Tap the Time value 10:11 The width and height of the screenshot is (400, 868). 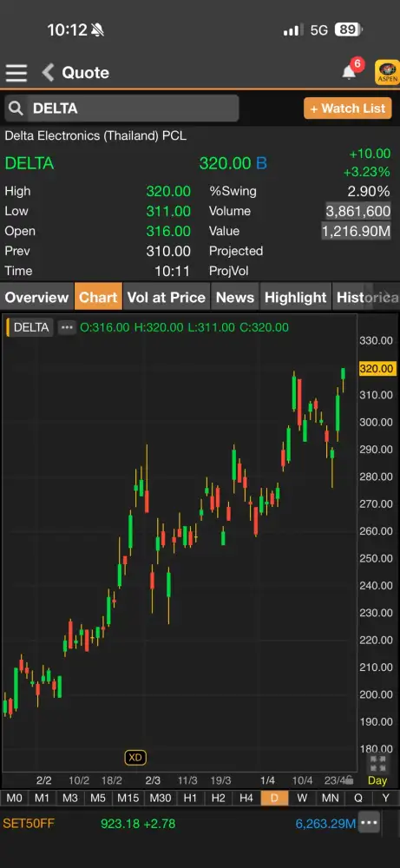174,271
